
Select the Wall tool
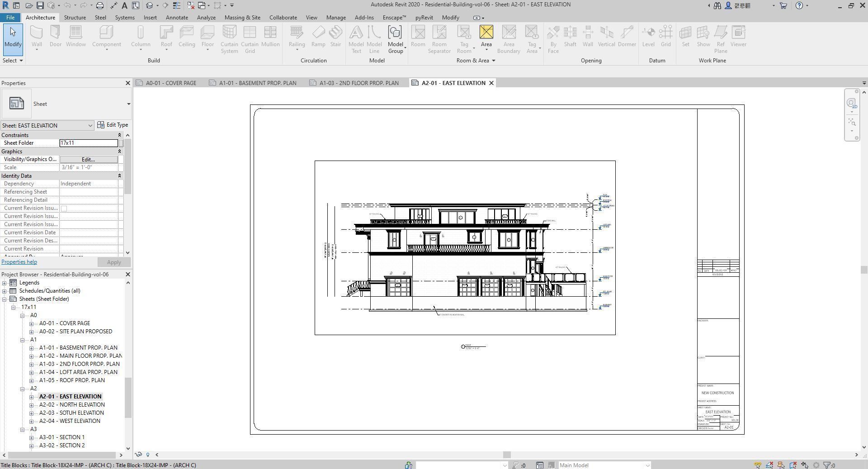click(37, 37)
